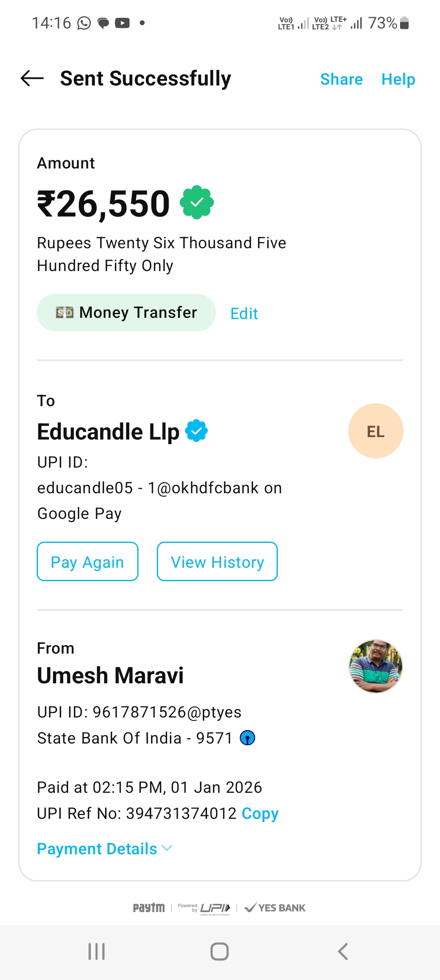The width and height of the screenshot is (440, 980).
Task: Edit the payment category tag
Action: click(x=244, y=313)
